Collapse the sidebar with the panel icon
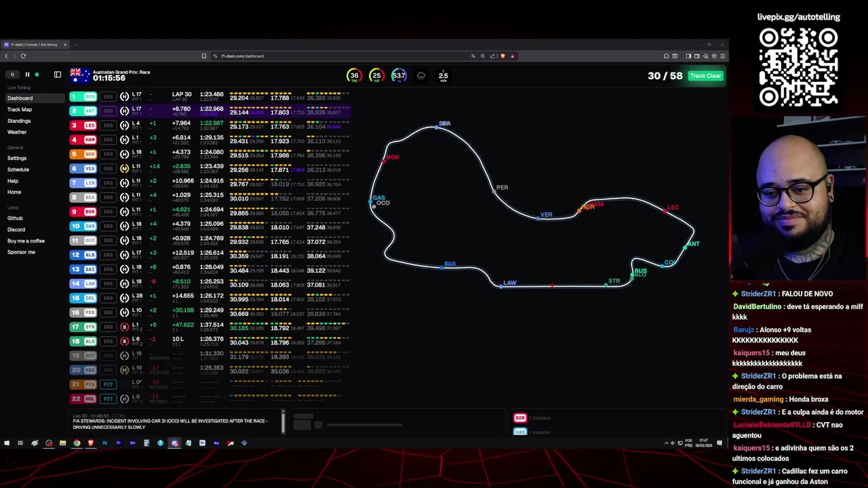 click(58, 75)
